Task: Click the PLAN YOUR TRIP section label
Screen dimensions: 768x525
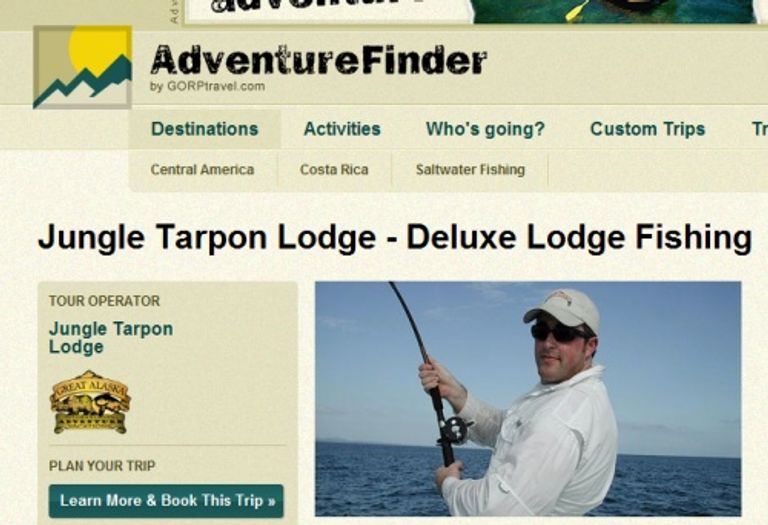Action: click(102, 465)
